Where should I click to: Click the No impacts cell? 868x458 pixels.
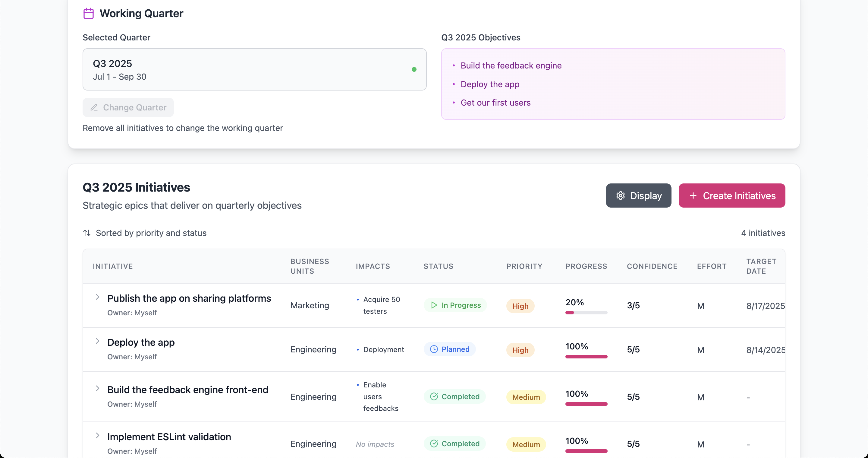tap(375, 444)
